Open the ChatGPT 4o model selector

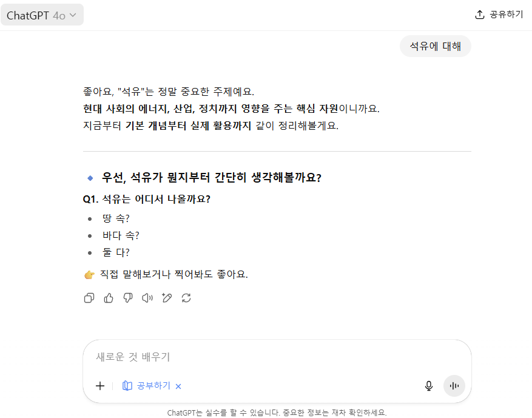[42, 13]
